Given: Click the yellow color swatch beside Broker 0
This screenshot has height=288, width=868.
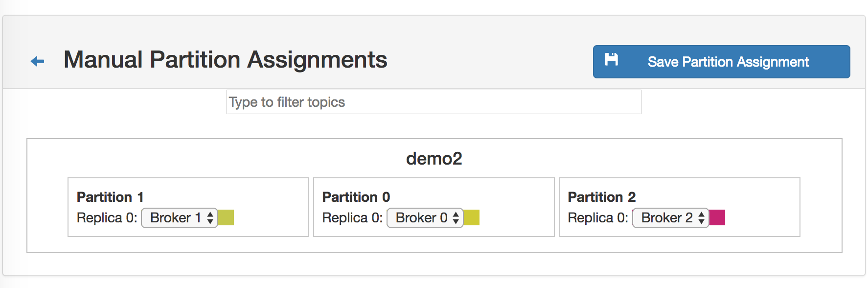Looking at the screenshot, I should [472, 217].
